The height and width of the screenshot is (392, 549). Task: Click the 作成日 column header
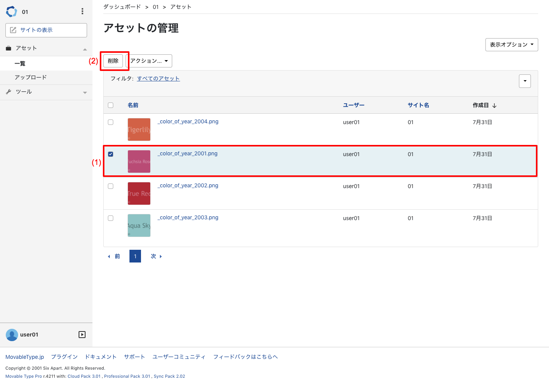pyautogui.click(x=481, y=105)
